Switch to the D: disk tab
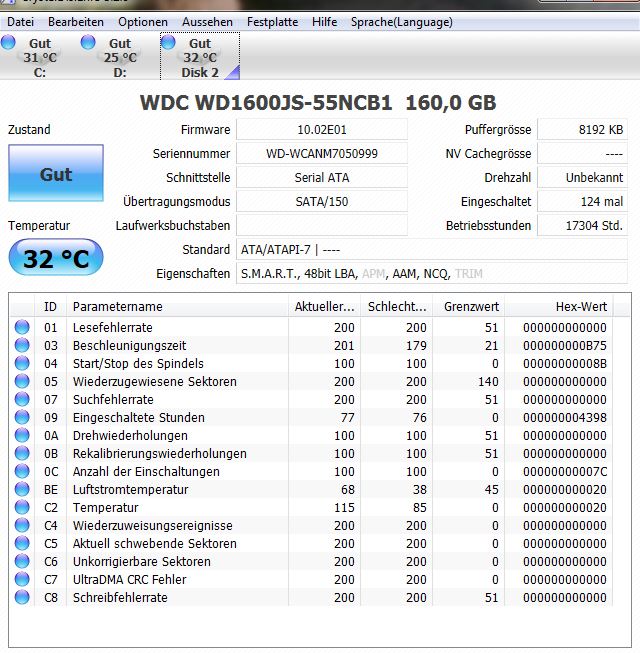640x653 pixels. (x=120, y=57)
